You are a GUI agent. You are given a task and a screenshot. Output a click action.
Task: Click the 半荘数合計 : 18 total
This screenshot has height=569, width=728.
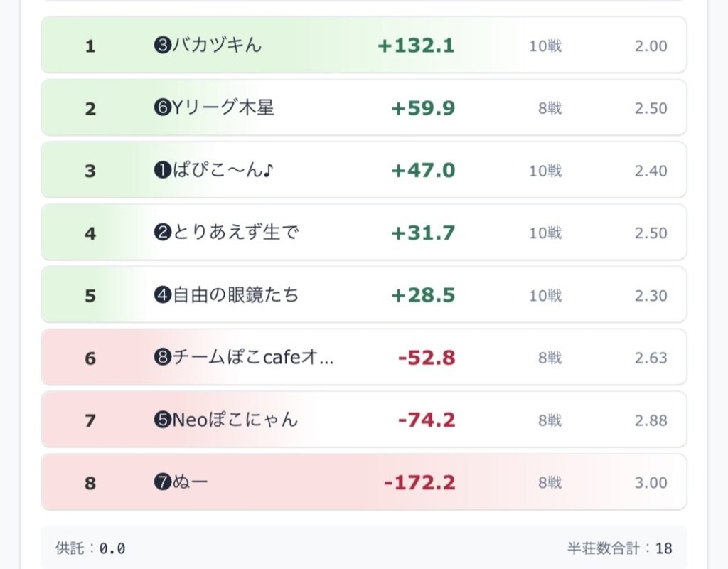point(619,548)
